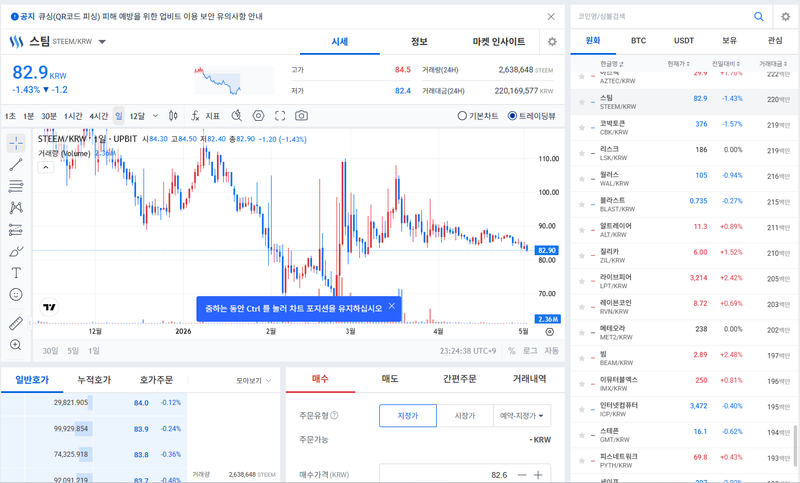Select the trend line drawing tool
The width and height of the screenshot is (800, 483).
click(x=16, y=164)
